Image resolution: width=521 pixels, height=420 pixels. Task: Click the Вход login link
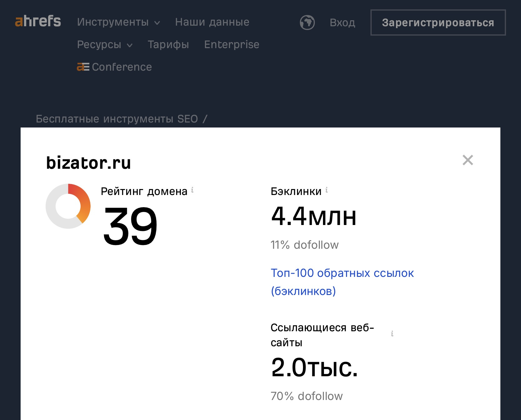point(342,23)
